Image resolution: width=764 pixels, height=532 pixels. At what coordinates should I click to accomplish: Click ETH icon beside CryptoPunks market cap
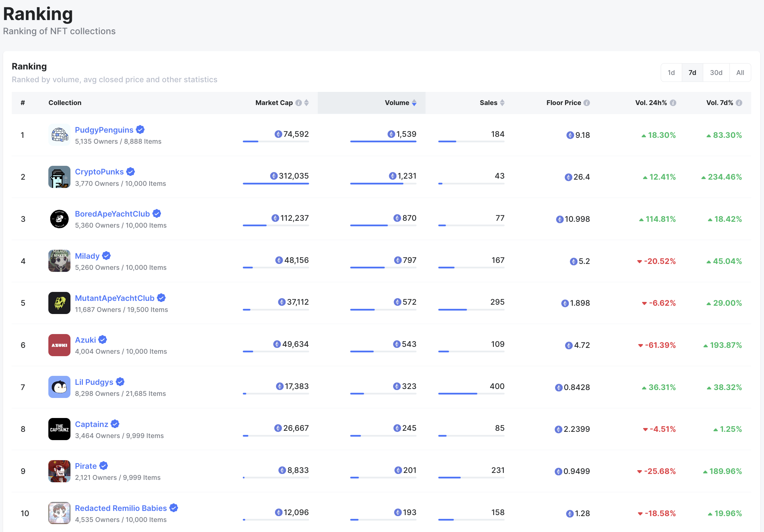click(x=274, y=176)
